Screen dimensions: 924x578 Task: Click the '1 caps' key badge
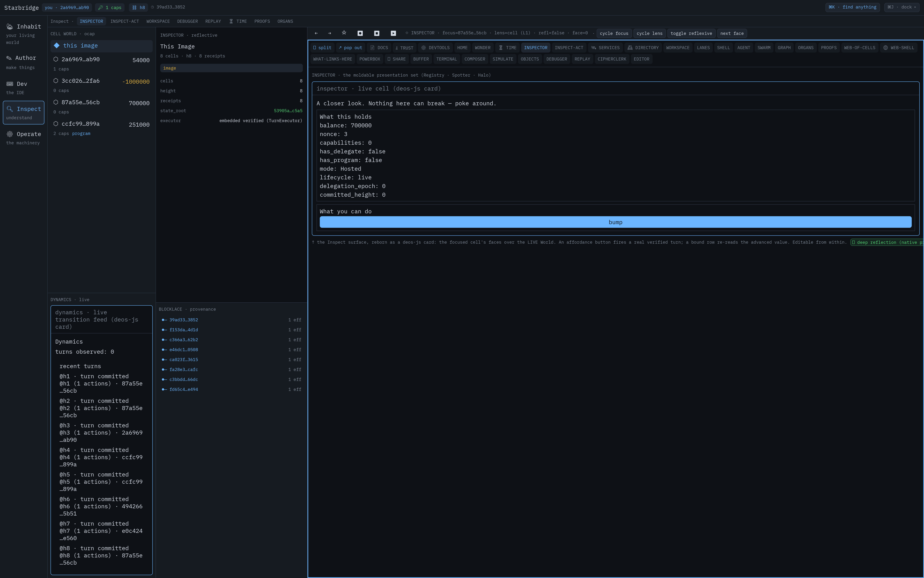[110, 8]
